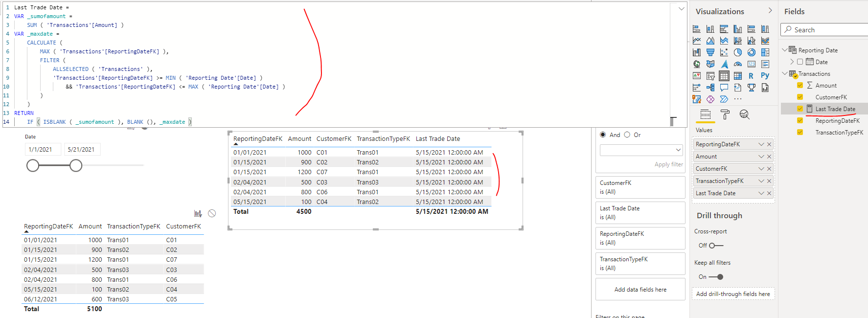868x318 pixels.
Task: Expand the DAX formula bar chevron
Action: (x=681, y=9)
